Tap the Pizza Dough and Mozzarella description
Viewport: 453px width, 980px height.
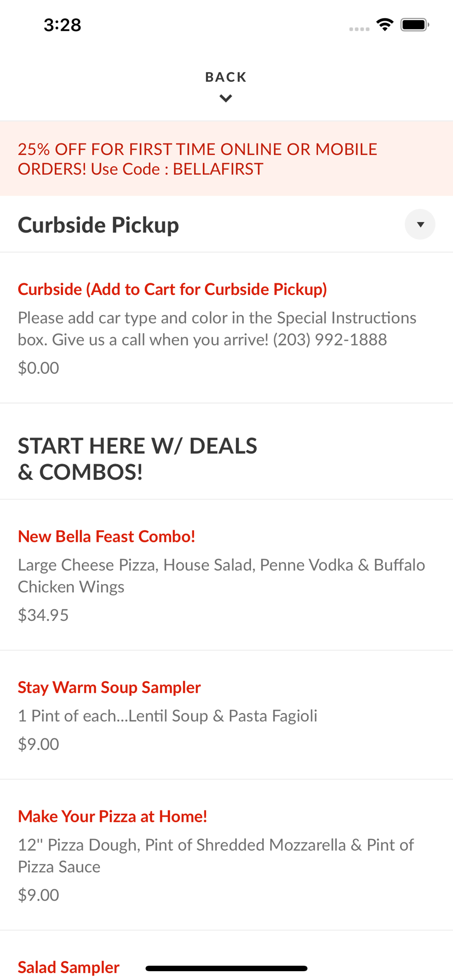[x=216, y=856]
